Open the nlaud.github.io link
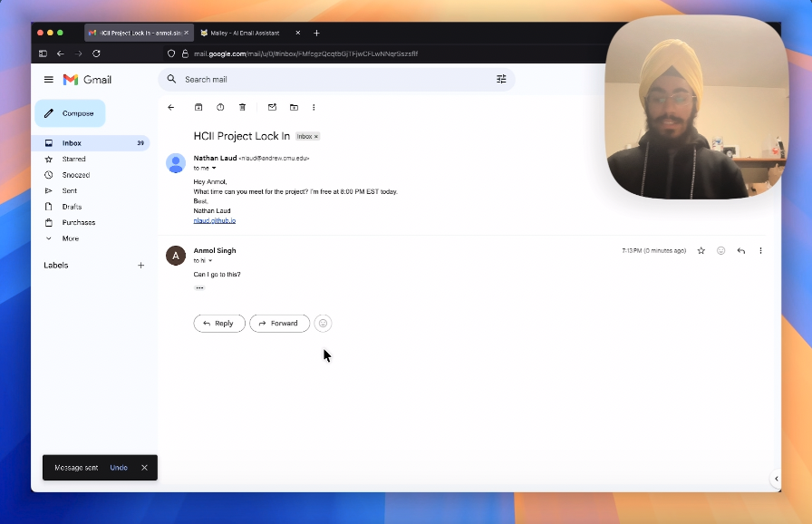This screenshot has height=524, width=812. click(215, 220)
